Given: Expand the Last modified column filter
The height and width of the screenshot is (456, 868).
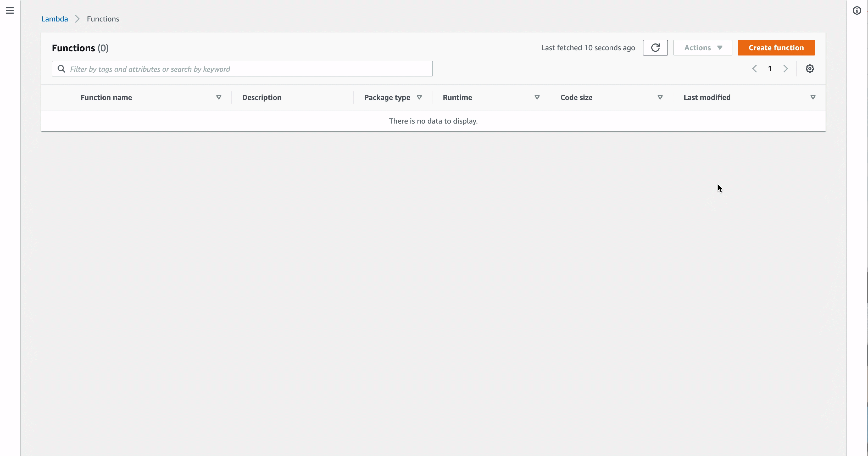Looking at the screenshot, I should point(814,97).
